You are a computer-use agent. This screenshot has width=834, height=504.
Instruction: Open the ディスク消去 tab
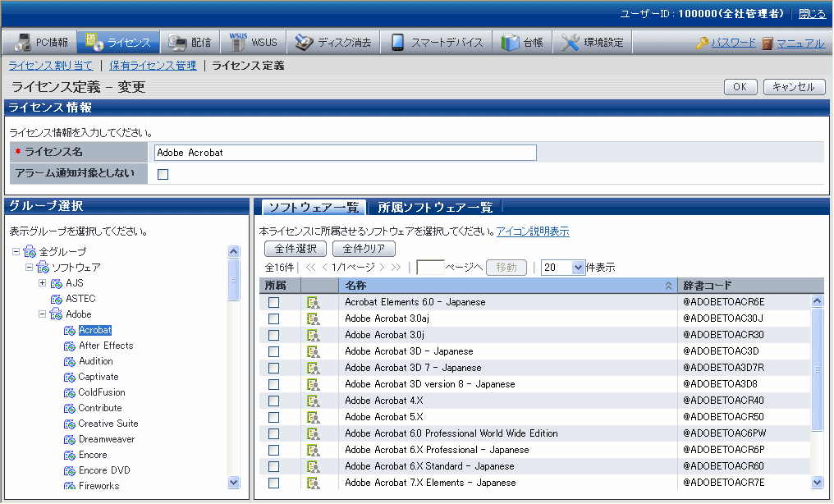tap(333, 42)
